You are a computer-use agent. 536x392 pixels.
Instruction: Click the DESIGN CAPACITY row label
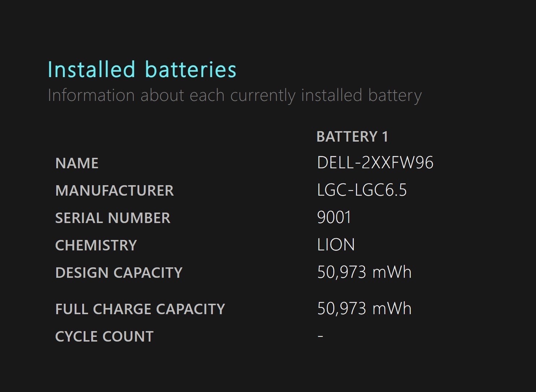coord(119,273)
